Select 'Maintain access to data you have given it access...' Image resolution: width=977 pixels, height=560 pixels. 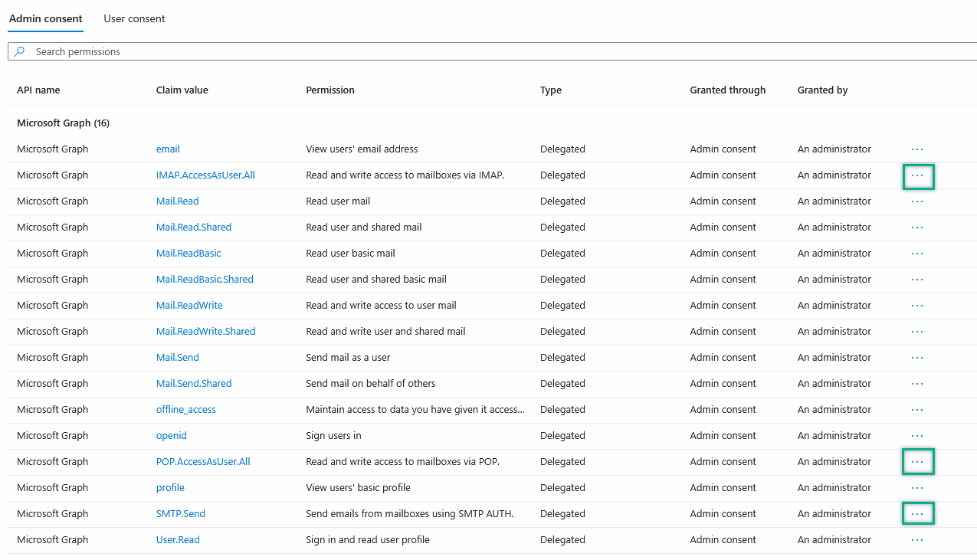coord(415,409)
